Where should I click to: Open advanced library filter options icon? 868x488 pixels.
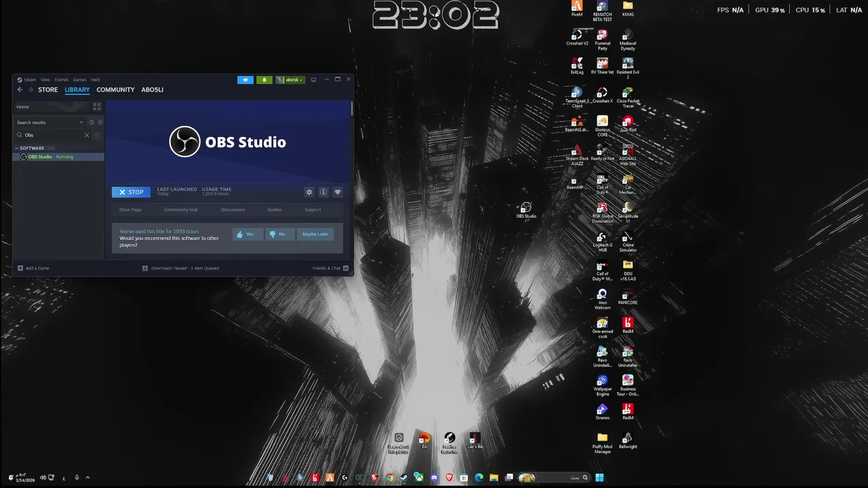tap(97, 135)
